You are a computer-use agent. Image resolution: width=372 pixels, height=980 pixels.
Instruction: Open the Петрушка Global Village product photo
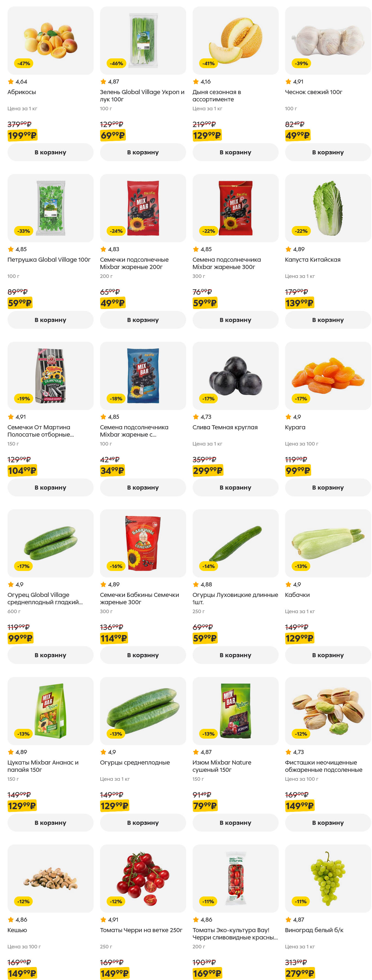pyautogui.click(x=50, y=208)
